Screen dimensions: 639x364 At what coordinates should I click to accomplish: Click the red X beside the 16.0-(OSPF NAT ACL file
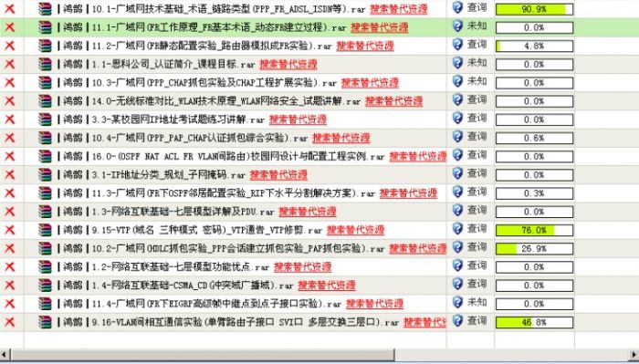pyautogui.click(x=9, y=156)
